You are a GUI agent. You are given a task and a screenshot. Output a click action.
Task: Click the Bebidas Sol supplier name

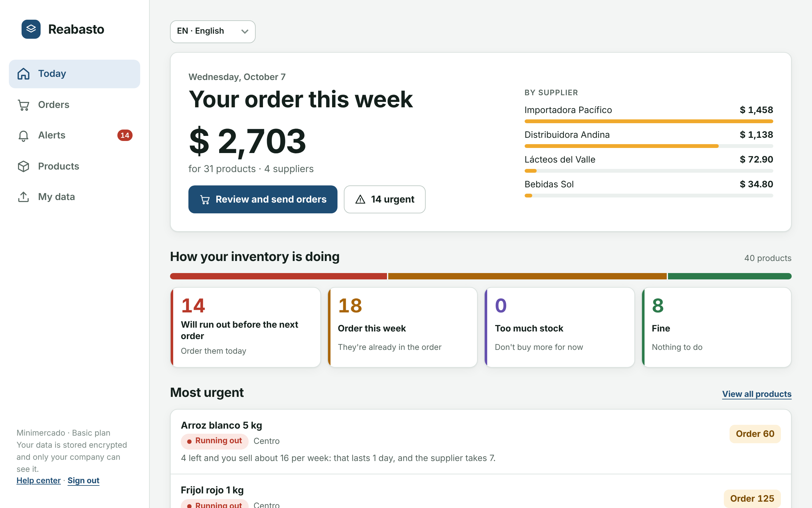[549, 184]
